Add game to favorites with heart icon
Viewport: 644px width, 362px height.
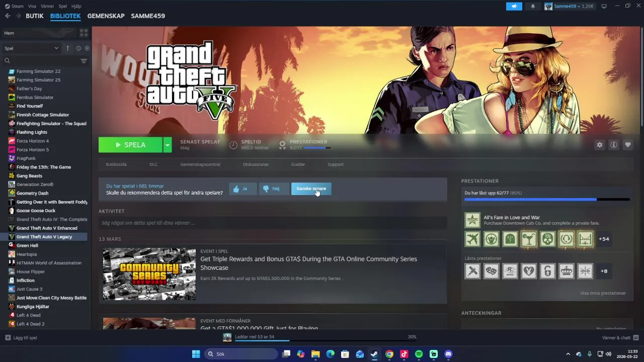(628, 145)
